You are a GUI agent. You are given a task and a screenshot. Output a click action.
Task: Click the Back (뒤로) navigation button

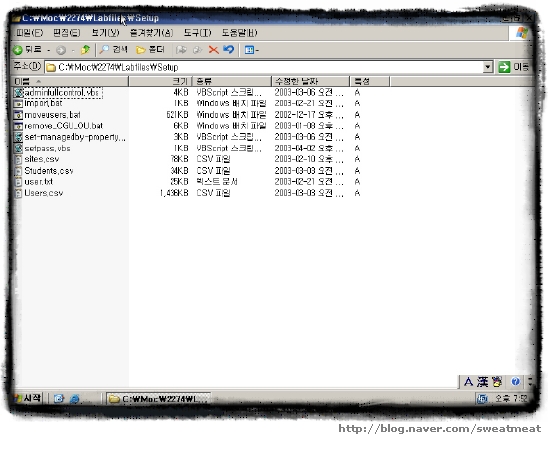(x=27, y=50)
